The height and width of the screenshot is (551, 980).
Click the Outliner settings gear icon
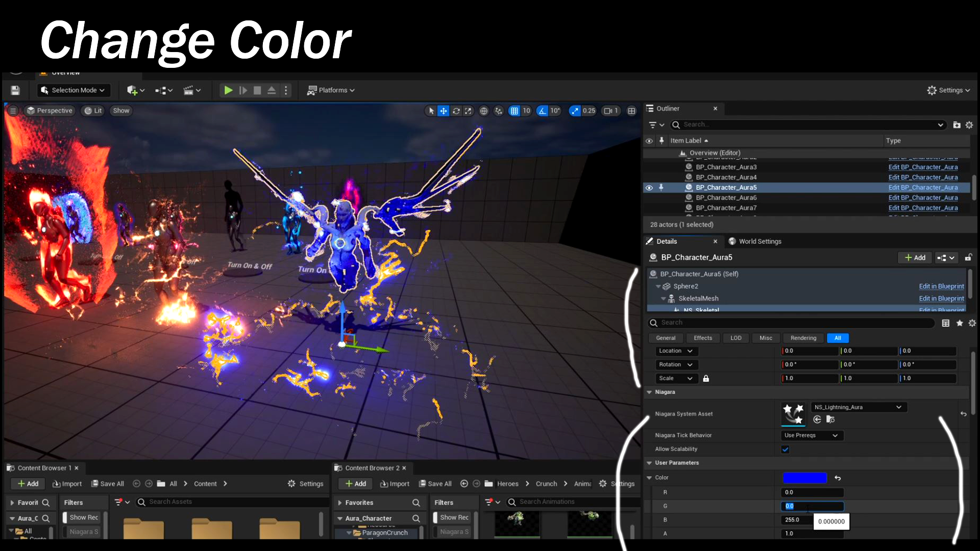point(969,124)
